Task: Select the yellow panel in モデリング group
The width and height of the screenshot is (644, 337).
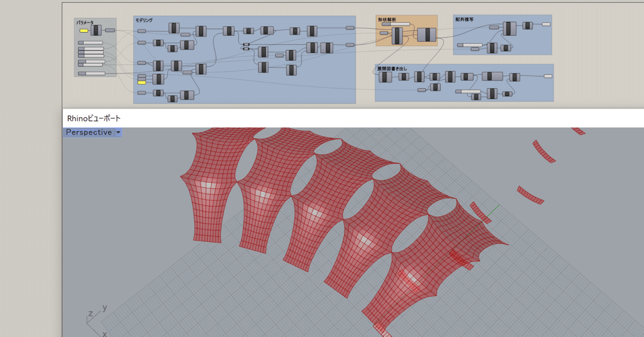Action: (141, 83)
